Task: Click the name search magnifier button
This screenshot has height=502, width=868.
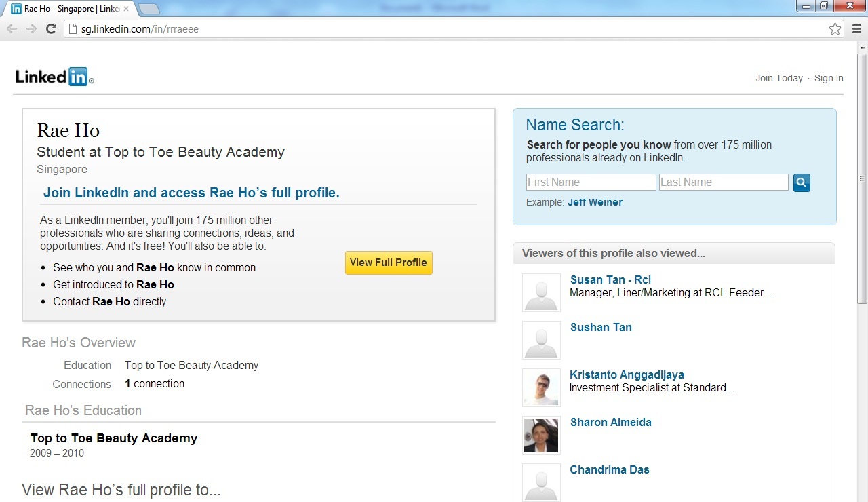Action: [x=802, y=182]
